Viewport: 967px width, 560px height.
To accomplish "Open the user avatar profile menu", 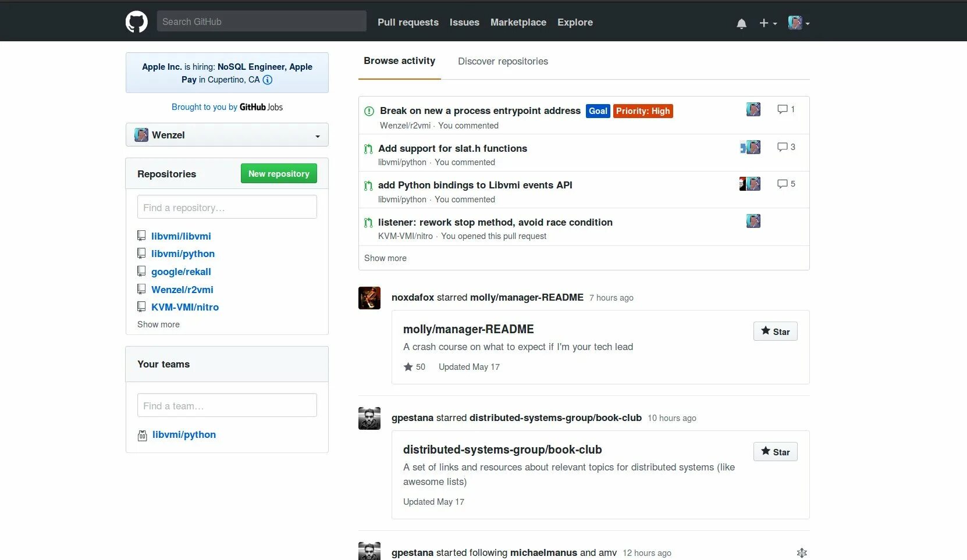I will coord(799,23).
